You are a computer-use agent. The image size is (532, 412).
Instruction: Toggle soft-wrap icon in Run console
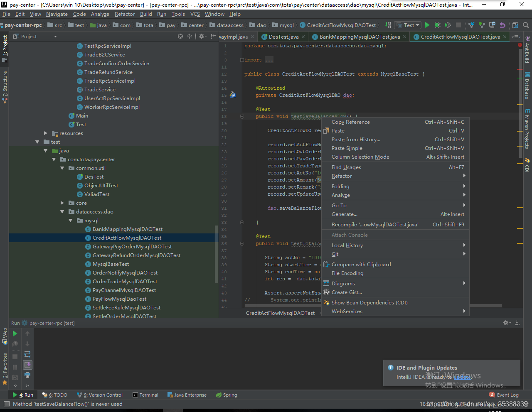(x=27, y=354)
